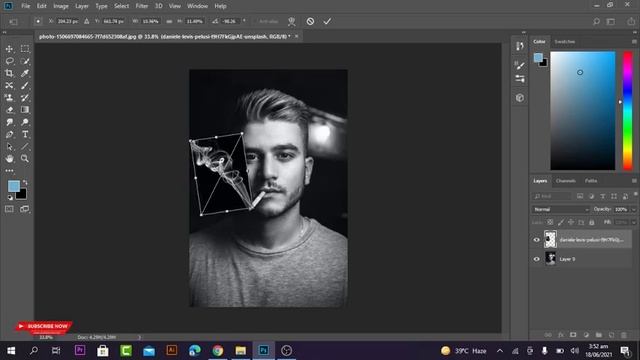640x360 pixels.
Task: Click the delete layer trash icon
Action: click(624, 335)
